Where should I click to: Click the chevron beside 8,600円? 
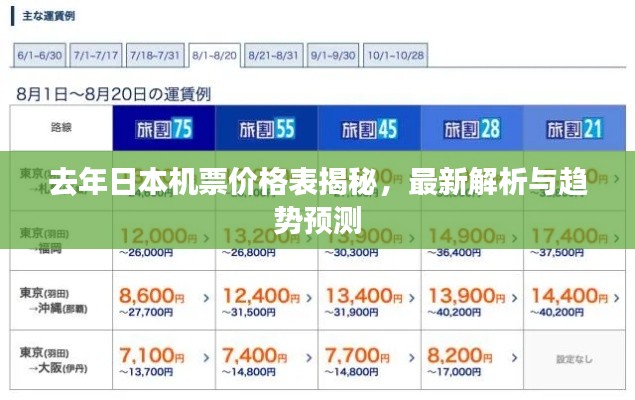tap(206, 298)
